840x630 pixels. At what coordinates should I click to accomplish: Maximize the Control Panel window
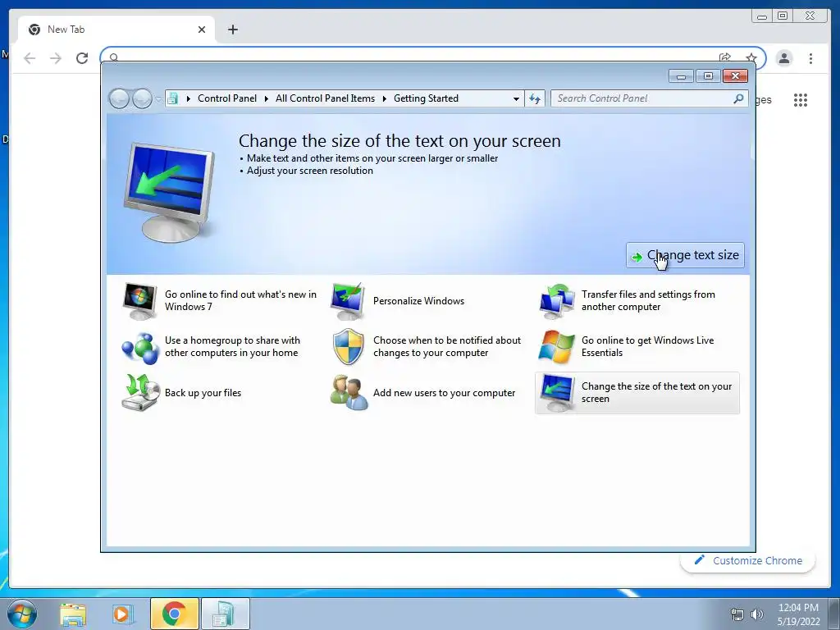click(708, 76)
